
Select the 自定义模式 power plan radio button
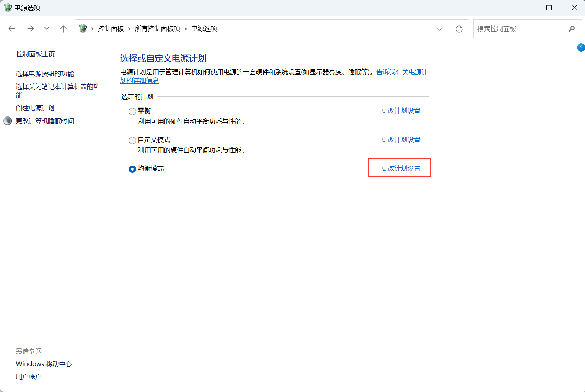click(x=132, y=140)
